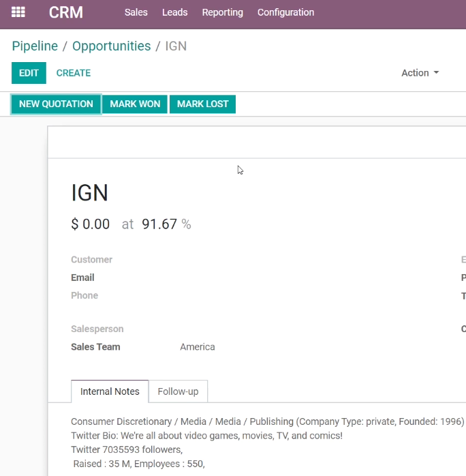This screenshot has height=476, width=466.
Task: Open the Sales menu
Action: pos(136,12)
